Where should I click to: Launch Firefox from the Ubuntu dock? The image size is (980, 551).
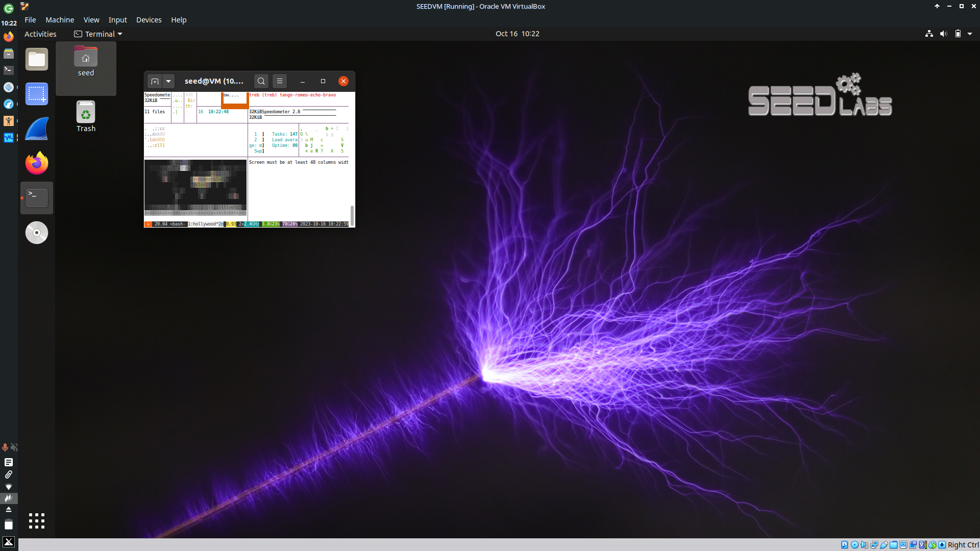[x=37, y=163]
